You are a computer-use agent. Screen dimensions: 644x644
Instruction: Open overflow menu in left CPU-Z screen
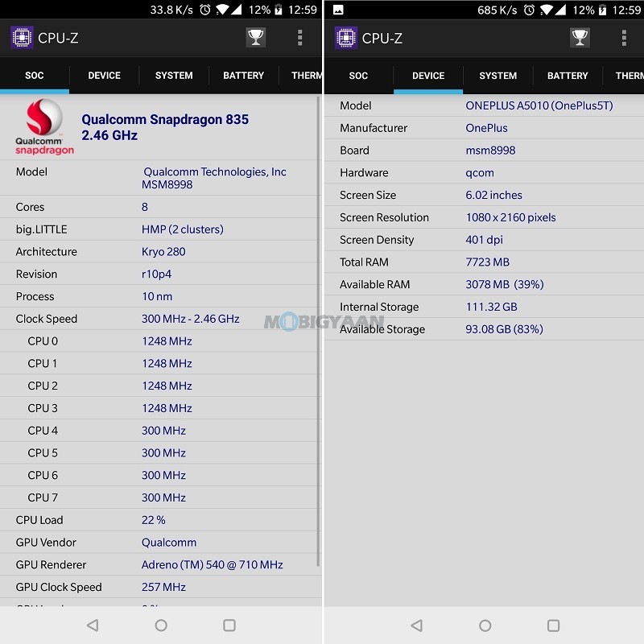pos(299,38)
